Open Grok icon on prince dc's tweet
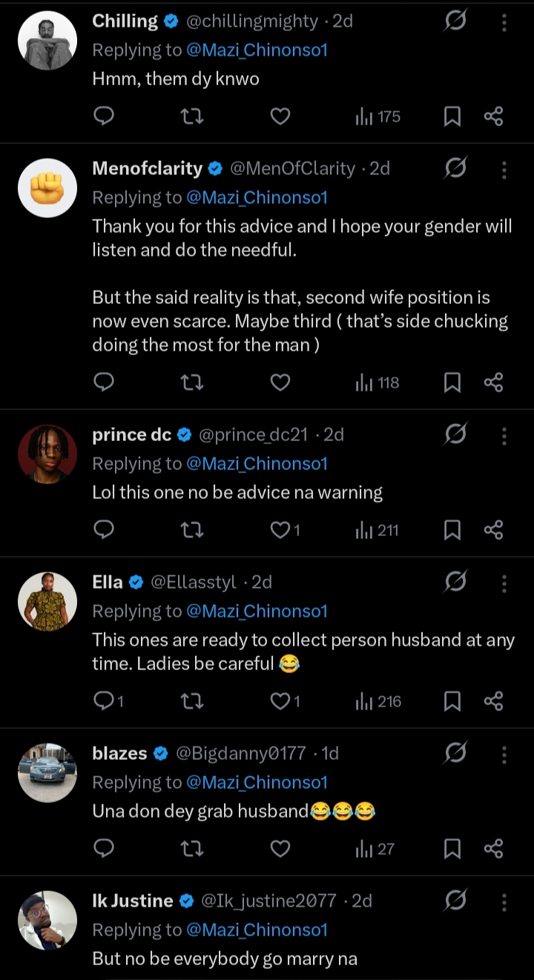 [455, 435]
